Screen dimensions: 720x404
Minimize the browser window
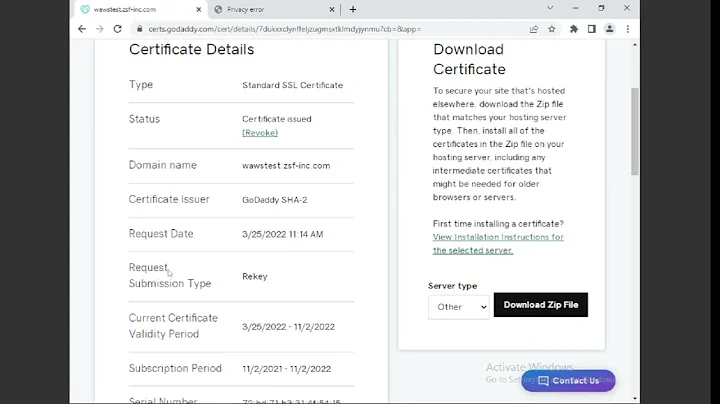(575, 8)
